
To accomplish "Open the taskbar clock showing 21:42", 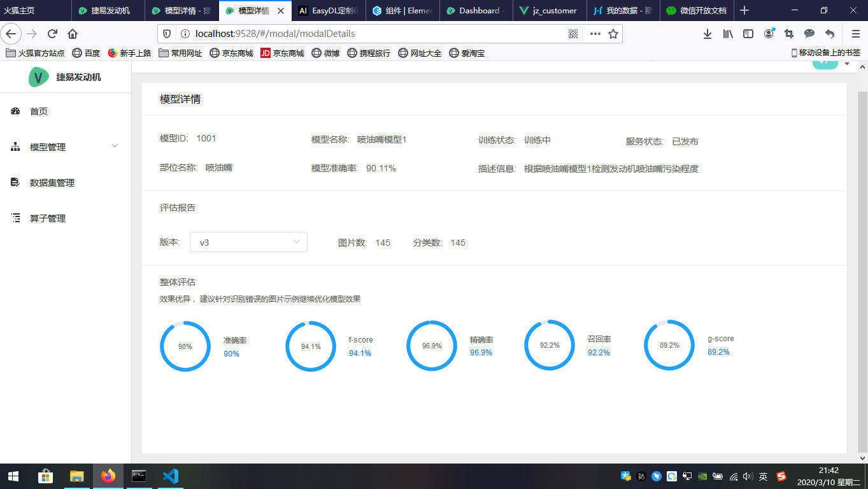I will coord(828,476).
